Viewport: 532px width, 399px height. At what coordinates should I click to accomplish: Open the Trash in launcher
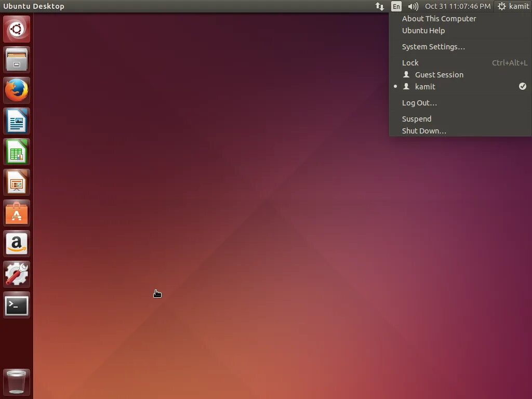16,382
